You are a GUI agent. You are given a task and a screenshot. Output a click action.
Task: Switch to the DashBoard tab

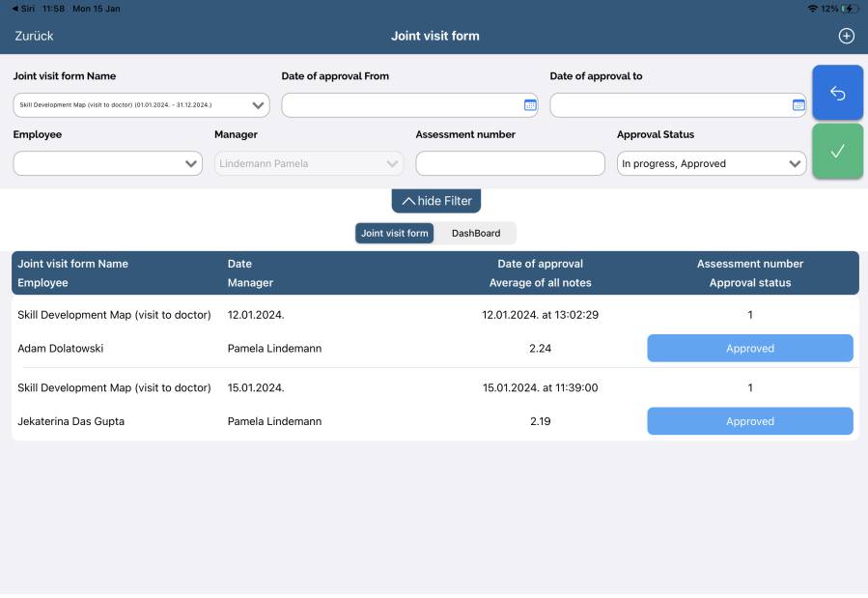coord(475,233)
